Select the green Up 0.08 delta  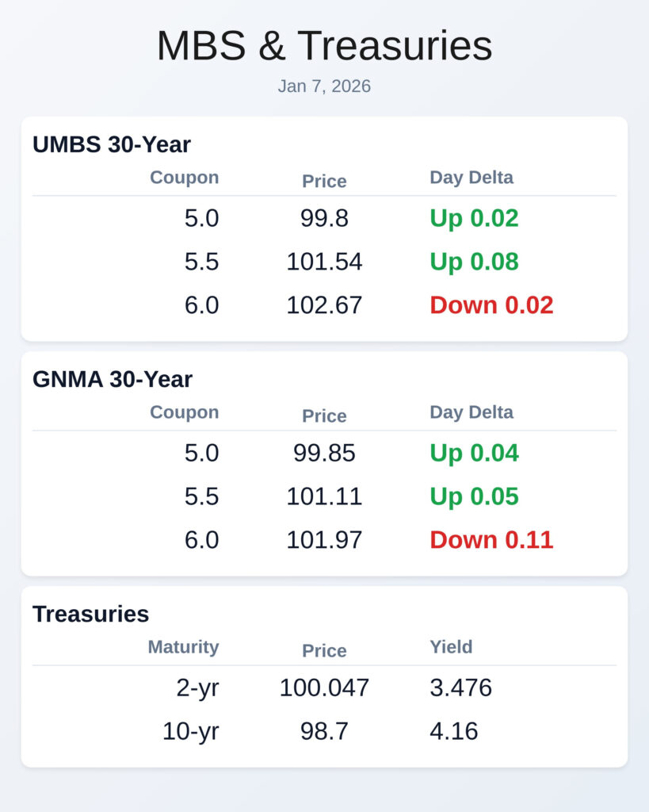click(x=474, y=262)
